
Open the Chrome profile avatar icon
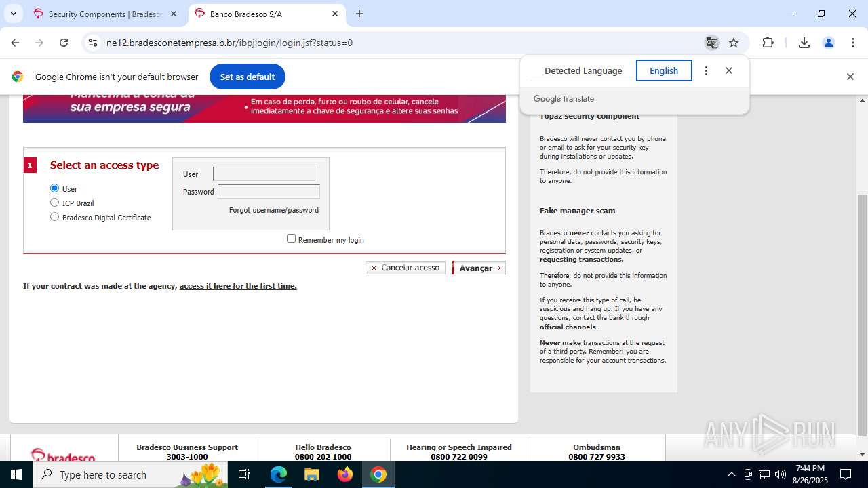point(828,43)
